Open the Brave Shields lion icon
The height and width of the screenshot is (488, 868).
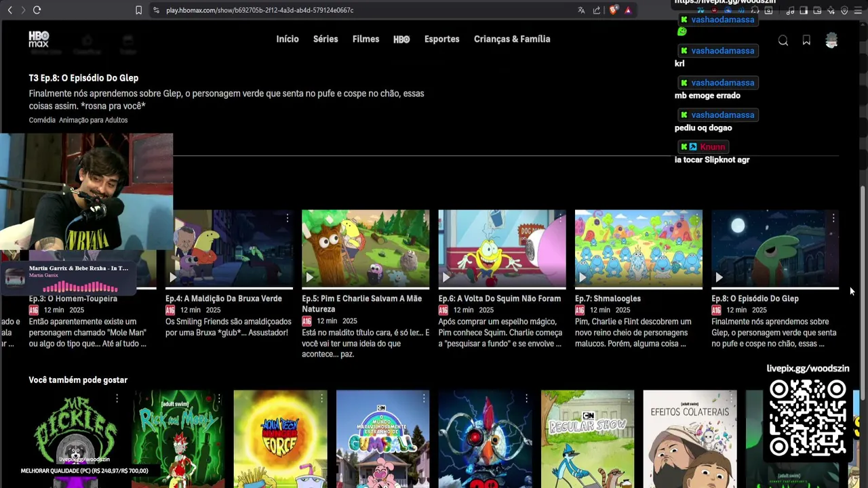613,10
